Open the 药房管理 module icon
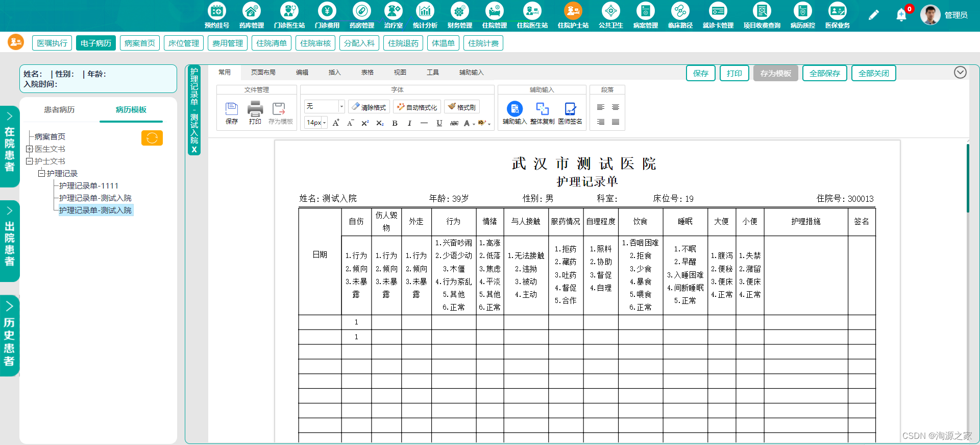Screen dimensions: 980x445 click(x=361, y=11)
